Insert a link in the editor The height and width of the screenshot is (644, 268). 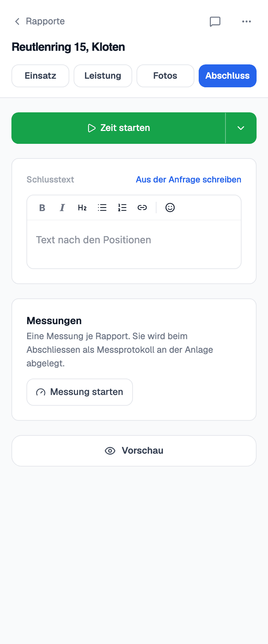(x=142, y=208)
